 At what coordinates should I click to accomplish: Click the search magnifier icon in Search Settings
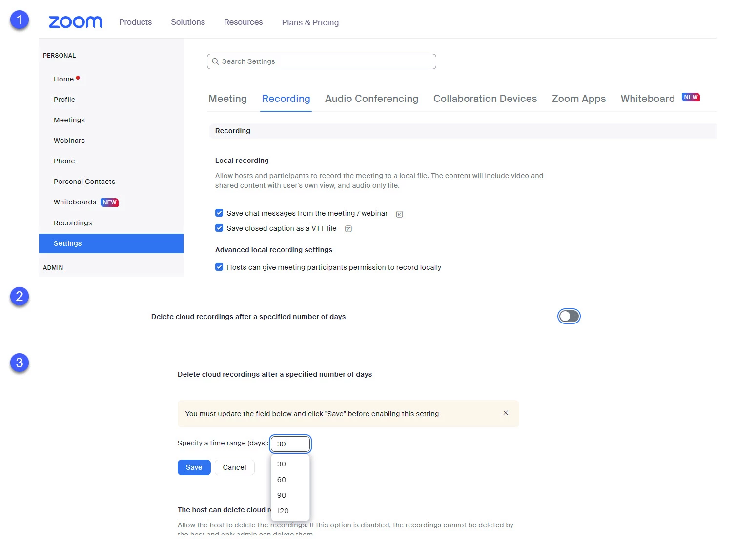click(215, 61)
